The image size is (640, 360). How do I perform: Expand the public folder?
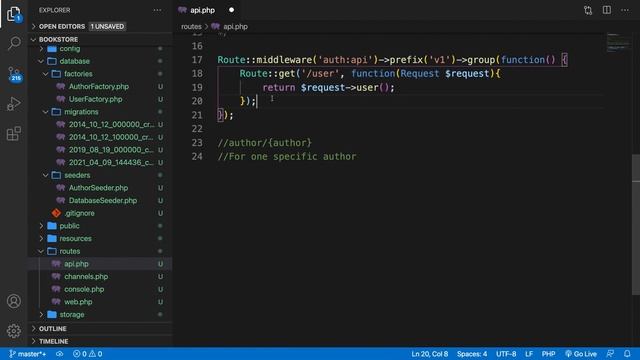point(100,226)
